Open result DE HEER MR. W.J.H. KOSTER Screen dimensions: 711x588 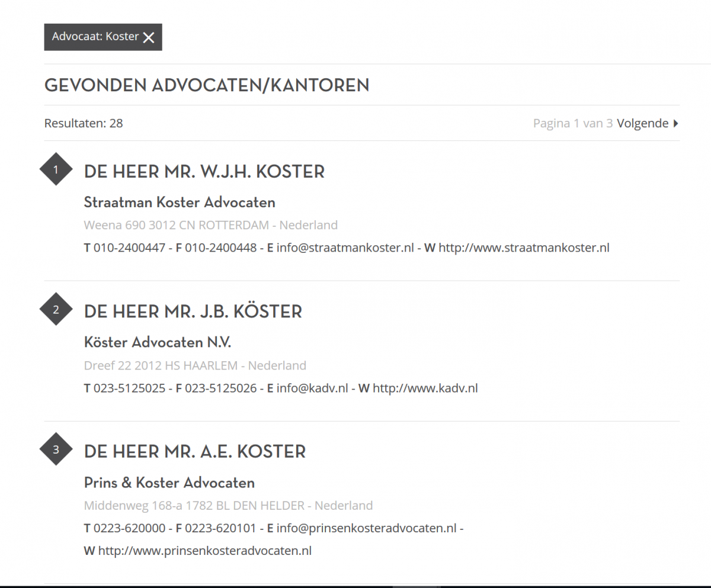click(x=204, y=172)
